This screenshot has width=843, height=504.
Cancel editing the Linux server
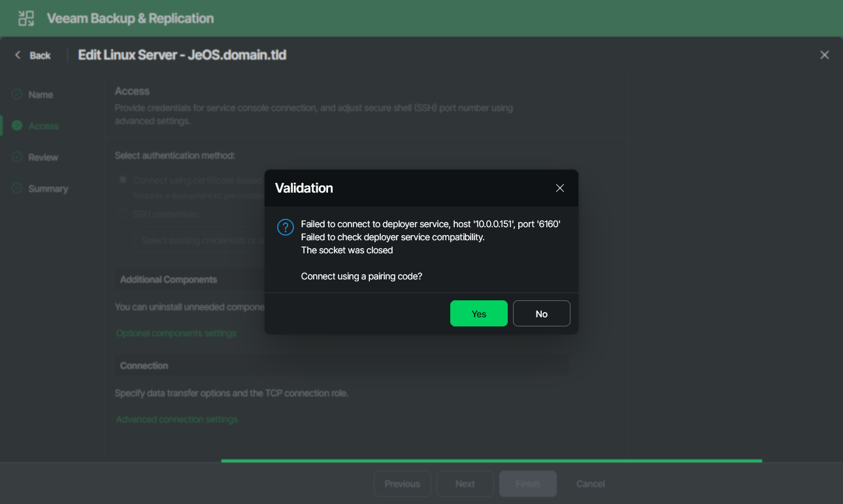click(589, 483)
